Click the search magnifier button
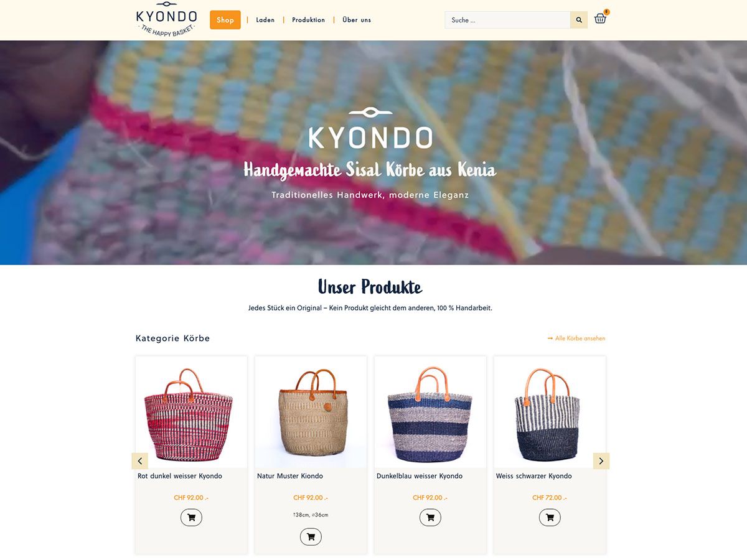747x560 pixels. tap(579, 20)
